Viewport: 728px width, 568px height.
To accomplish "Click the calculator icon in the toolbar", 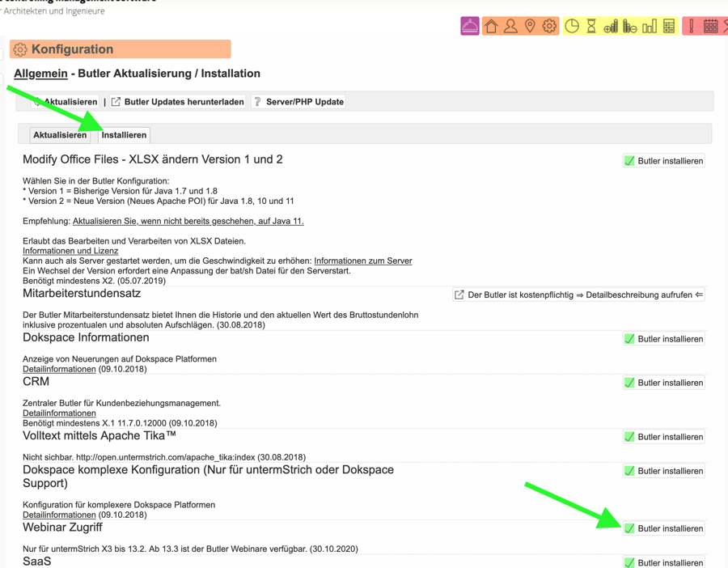I will (669, 25).
